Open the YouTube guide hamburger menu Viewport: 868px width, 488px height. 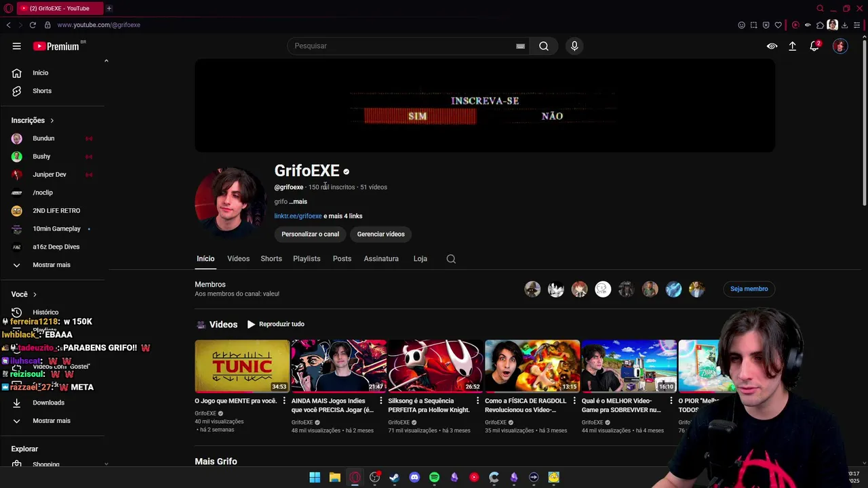tap(16, 46)
